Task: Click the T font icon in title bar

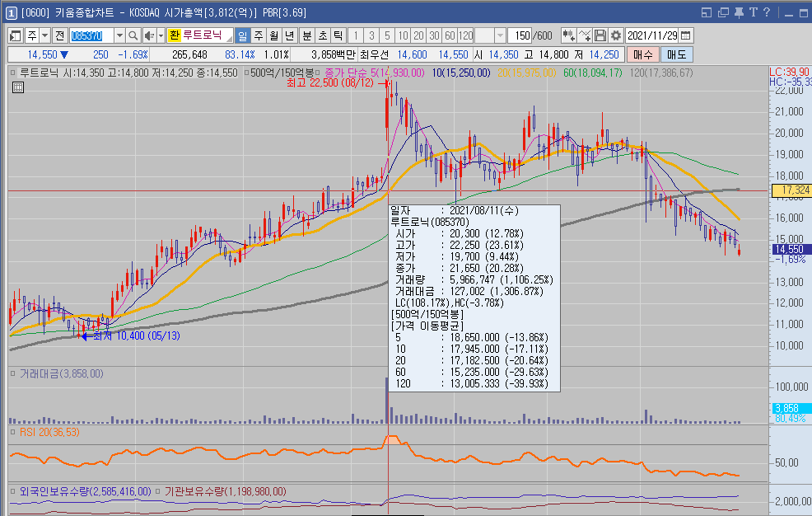Action: (x=753, y=12)
